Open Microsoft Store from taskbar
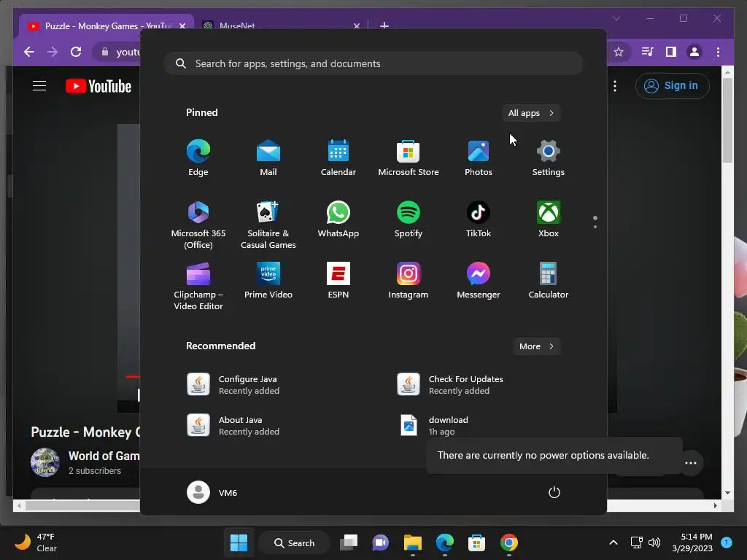Screen dimensions: 747x560 (476, 542)
